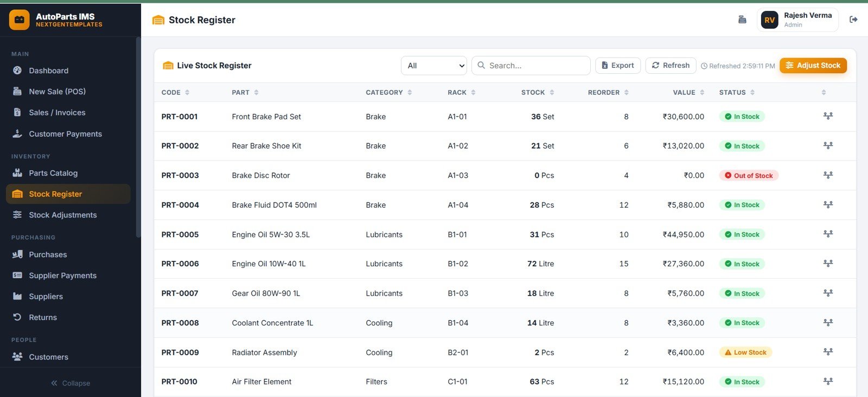This screenshot has width=868, height=397.
Task: Open the All category filter dropdown
Action: tap(434, 66)
